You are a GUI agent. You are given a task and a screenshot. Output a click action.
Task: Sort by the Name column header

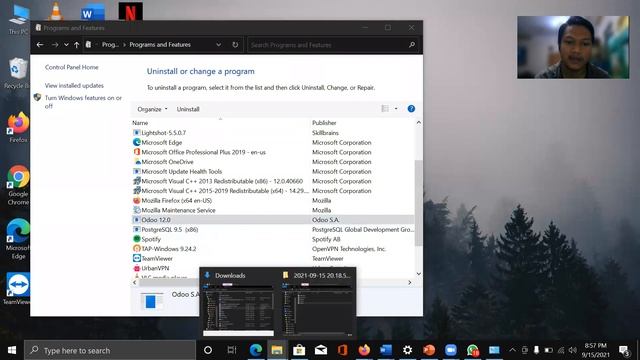[140, 123]
